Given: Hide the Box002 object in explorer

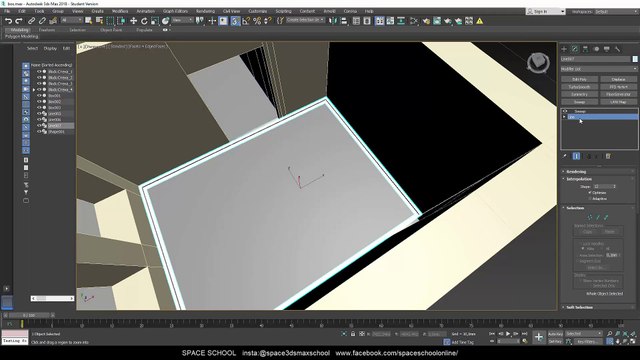Looking at the screenshot, I should 40,102.
